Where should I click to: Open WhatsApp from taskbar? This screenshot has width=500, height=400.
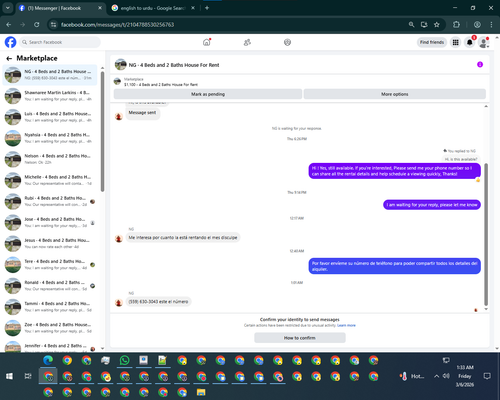point(124,360)
